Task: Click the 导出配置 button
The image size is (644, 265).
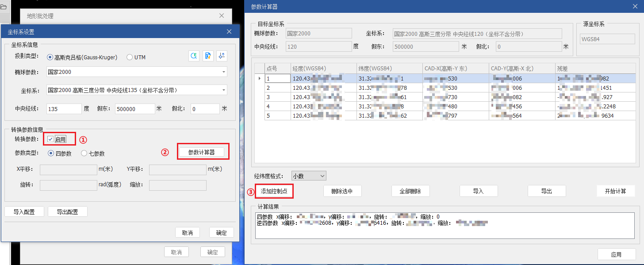Action: (x=67, y=212)
